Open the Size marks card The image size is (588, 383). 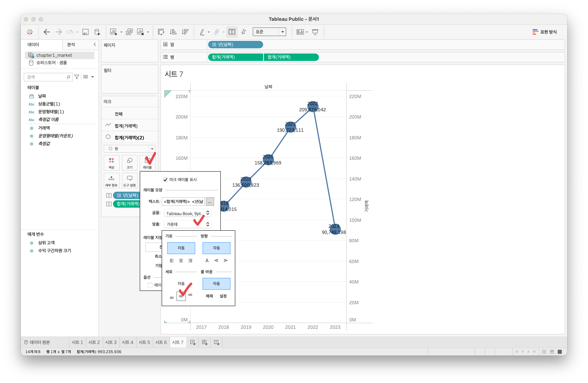(x=130, y=163)
